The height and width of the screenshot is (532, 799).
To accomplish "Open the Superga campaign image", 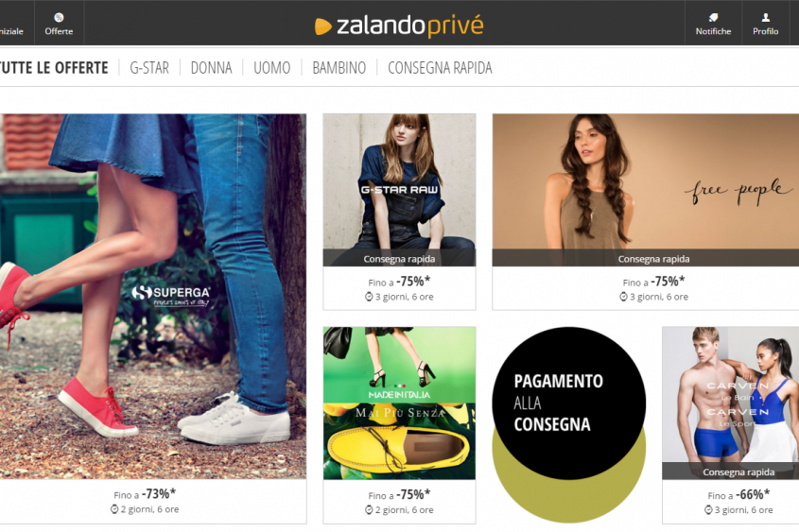I will [153, 297].
